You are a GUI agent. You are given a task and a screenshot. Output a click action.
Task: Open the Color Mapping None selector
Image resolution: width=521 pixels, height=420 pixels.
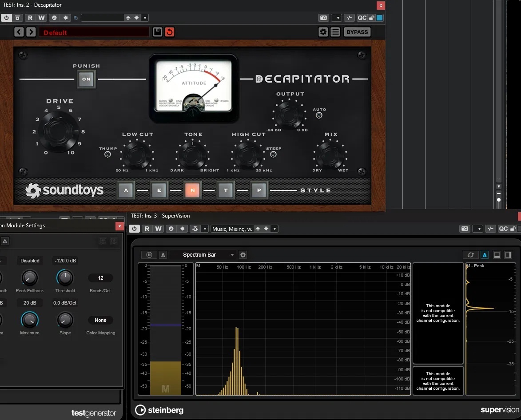pos(100,320)
